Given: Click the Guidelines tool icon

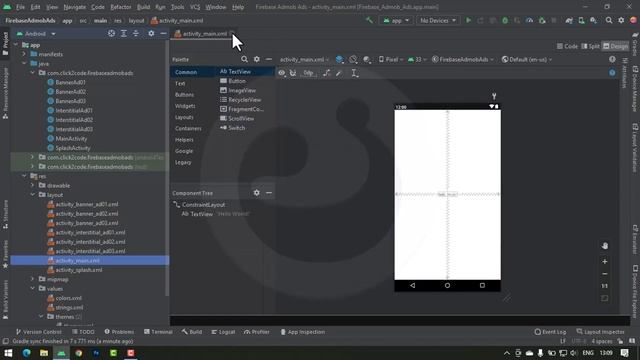Looking at the screenshot, I should click(354, 73).
